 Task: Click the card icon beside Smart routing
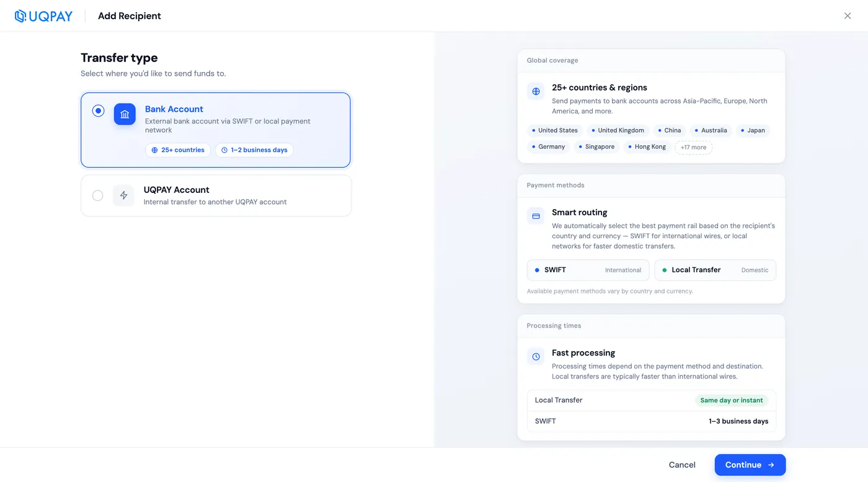click(536, 216)
